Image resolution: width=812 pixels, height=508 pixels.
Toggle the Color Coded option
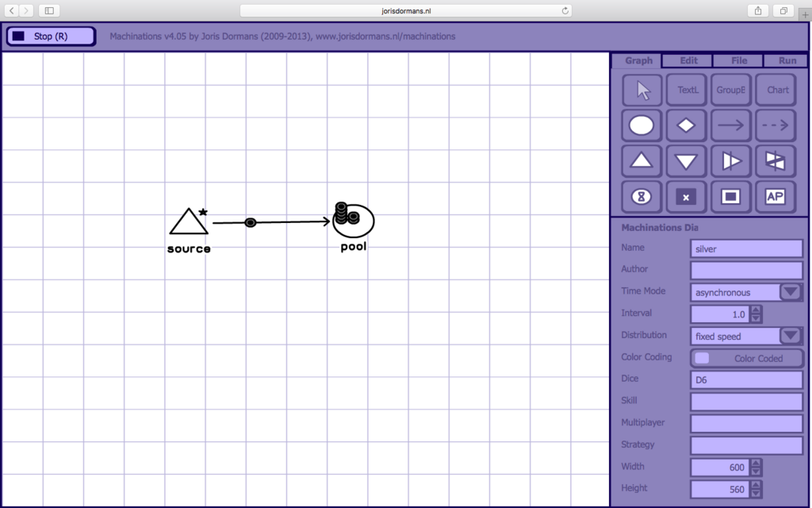click(x=747, y=358)
